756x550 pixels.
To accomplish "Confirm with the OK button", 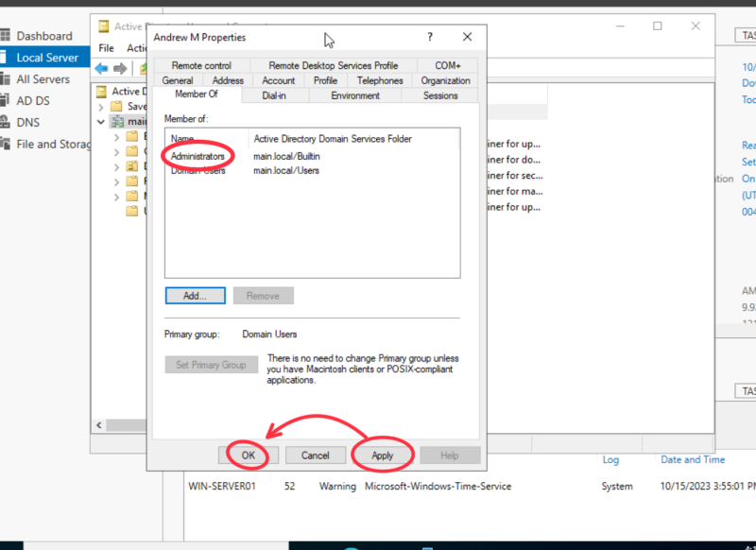I will point(248,455).
